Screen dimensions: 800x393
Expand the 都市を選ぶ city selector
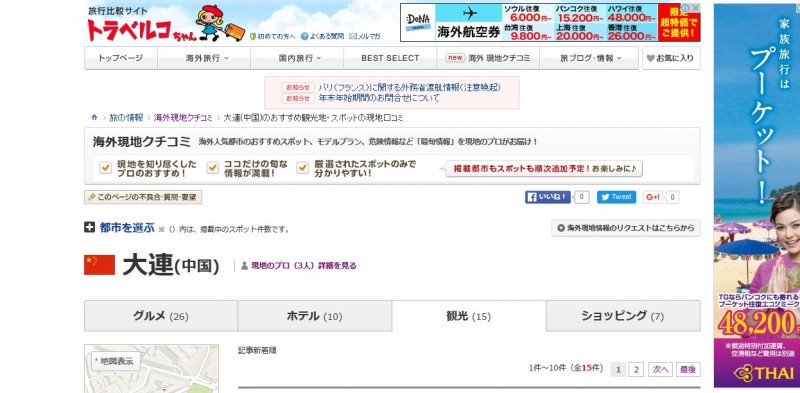tap(127, 228)
